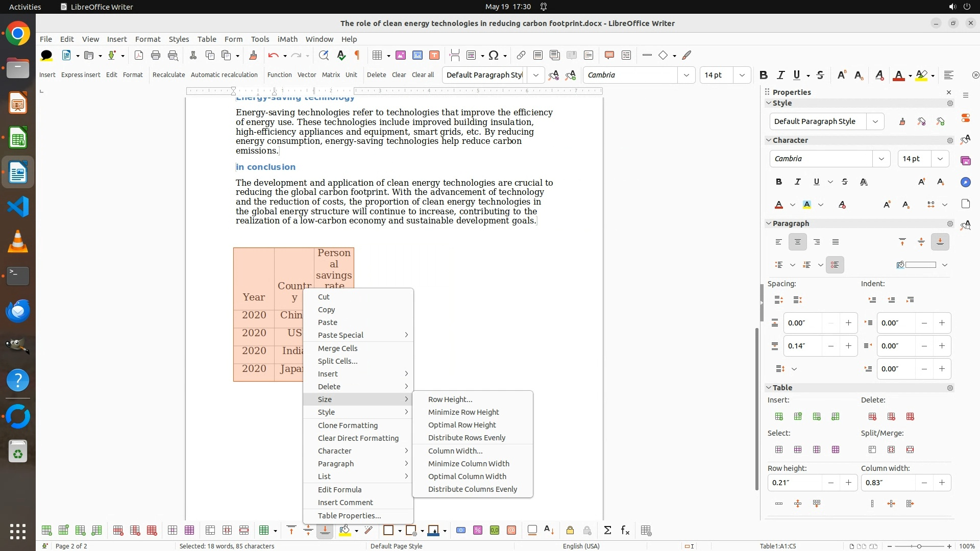Collapse the Paragraph section in Properties
The image size is (980, 551).
[x=769, y=223]
